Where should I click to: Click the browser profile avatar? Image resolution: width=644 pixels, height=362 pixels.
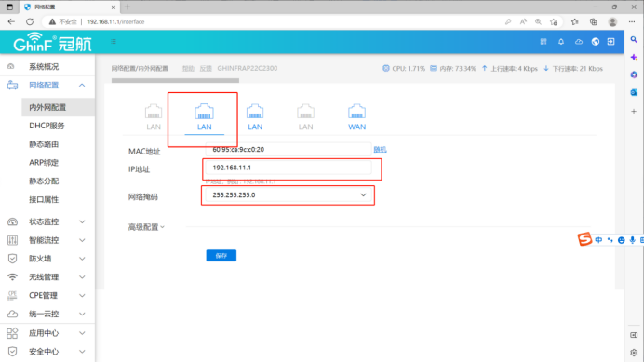click(612, 21)
